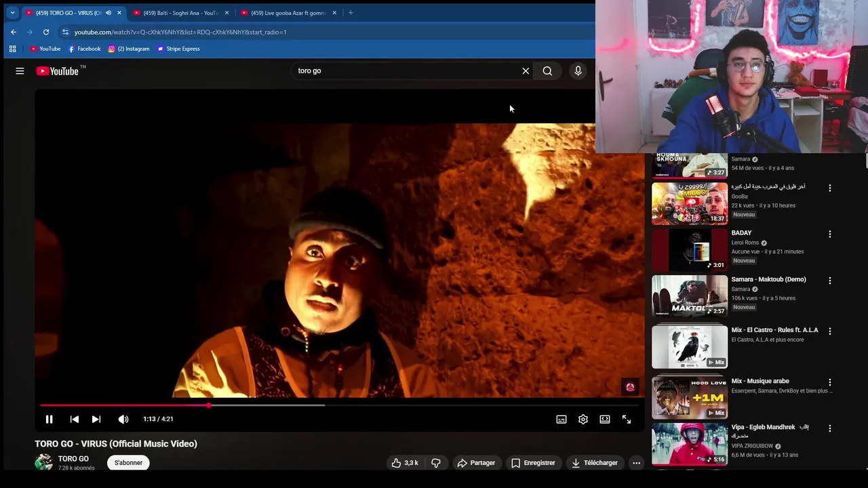
Task: Go to the YouTube home logo
Action: click(x=58, y=70)
